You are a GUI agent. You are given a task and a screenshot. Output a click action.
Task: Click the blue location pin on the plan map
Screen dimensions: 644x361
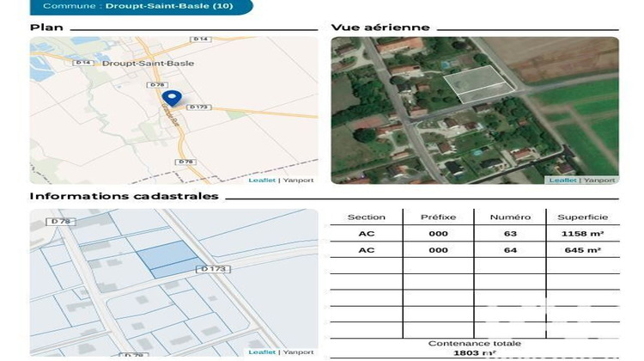tap(172, 98)
